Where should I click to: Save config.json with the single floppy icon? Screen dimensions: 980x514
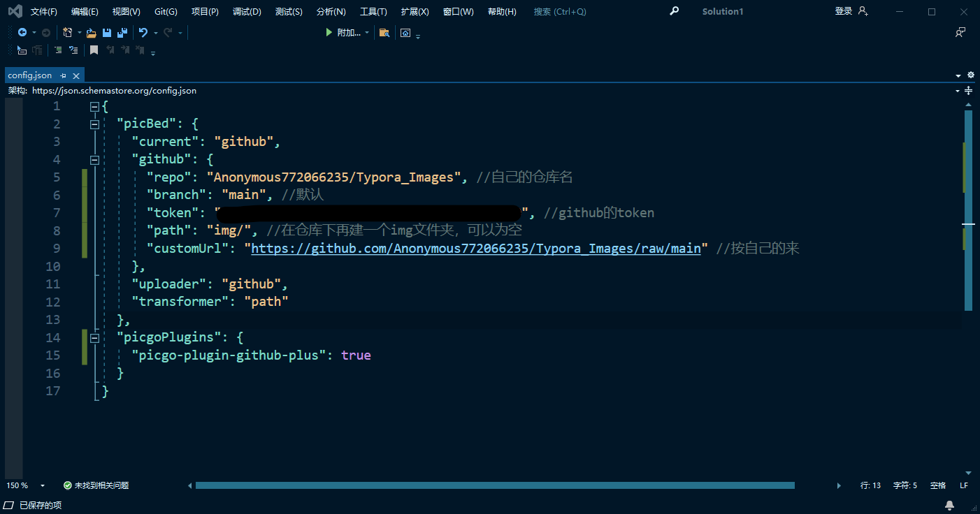coord(107,33)
